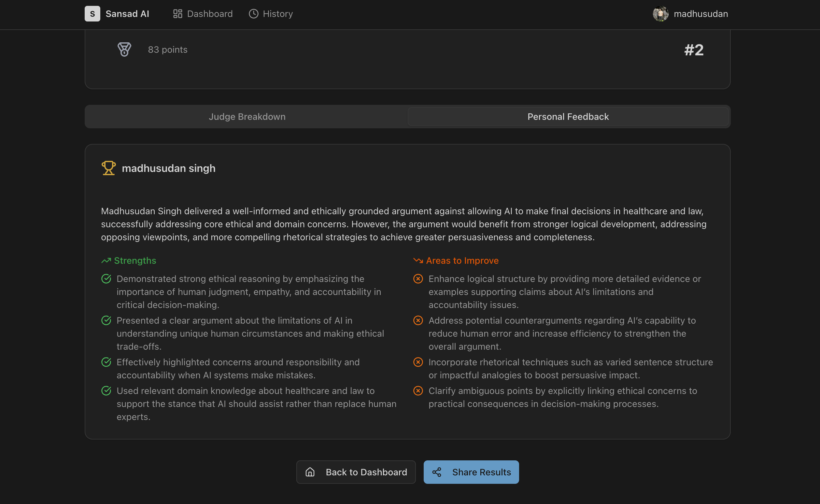Click the share icon in Share Results
Screen dimensions: 820x504
point(437,472)
